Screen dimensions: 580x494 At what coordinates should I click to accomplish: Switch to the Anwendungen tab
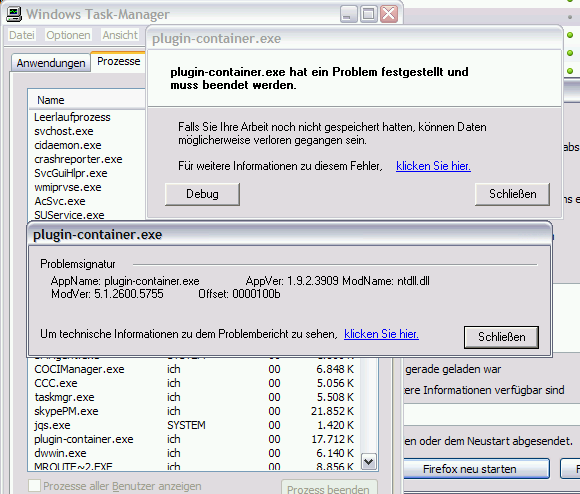[x=51, y=63]
